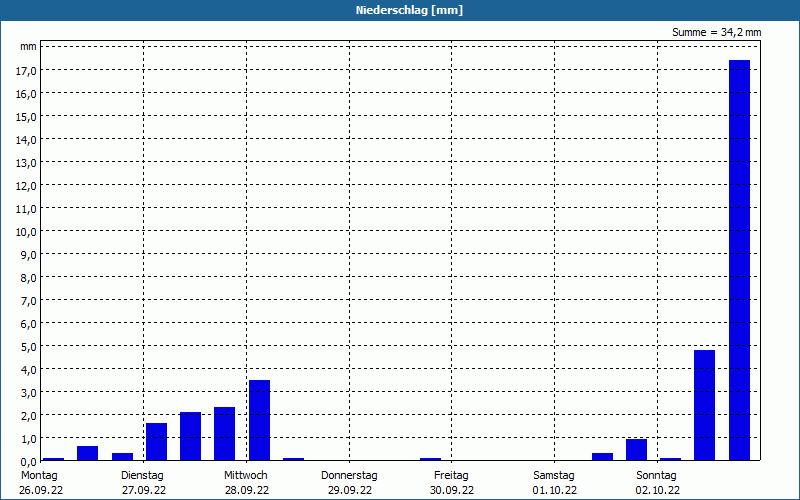Screen dimensions: 800x500
Task: Click the y-axis value 2,0
Action: coord(29,416)
